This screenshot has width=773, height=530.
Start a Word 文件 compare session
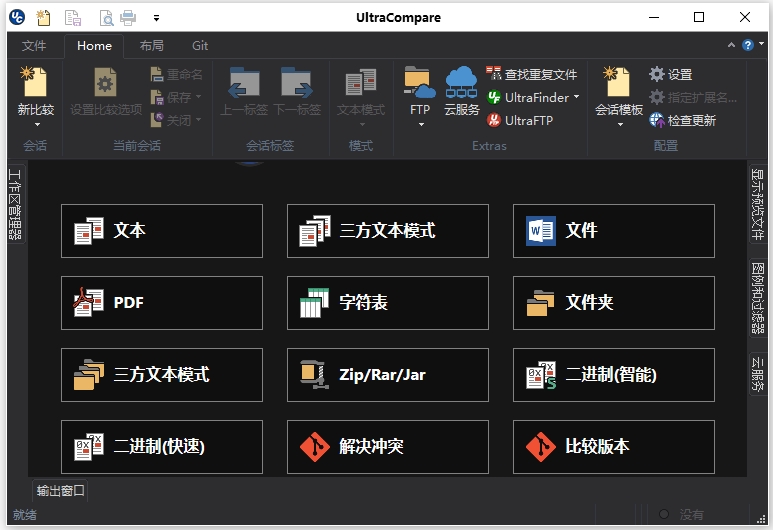[614, 231]
